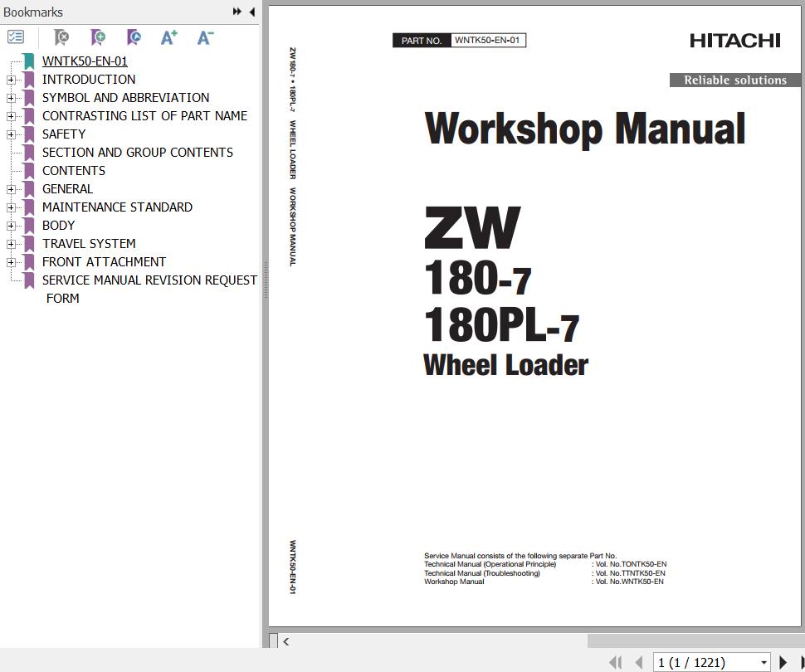
Task: Select the BODY bookmark
Action: point(59,226)
